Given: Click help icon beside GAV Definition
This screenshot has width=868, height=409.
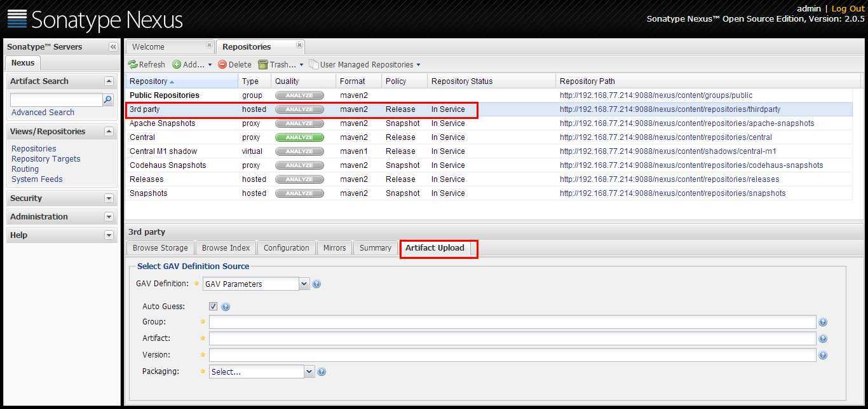Looking at the screenshot, I should coord(316,284).
